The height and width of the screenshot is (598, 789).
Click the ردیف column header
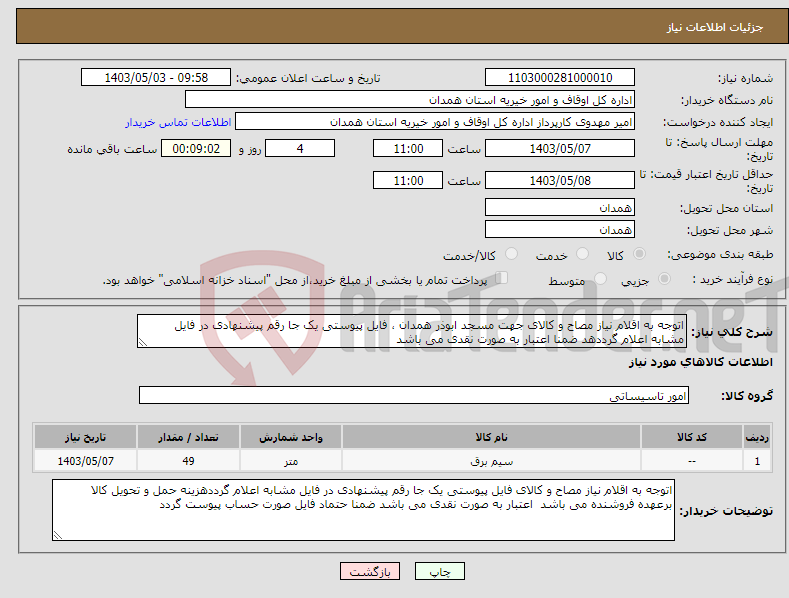[757, 437]
